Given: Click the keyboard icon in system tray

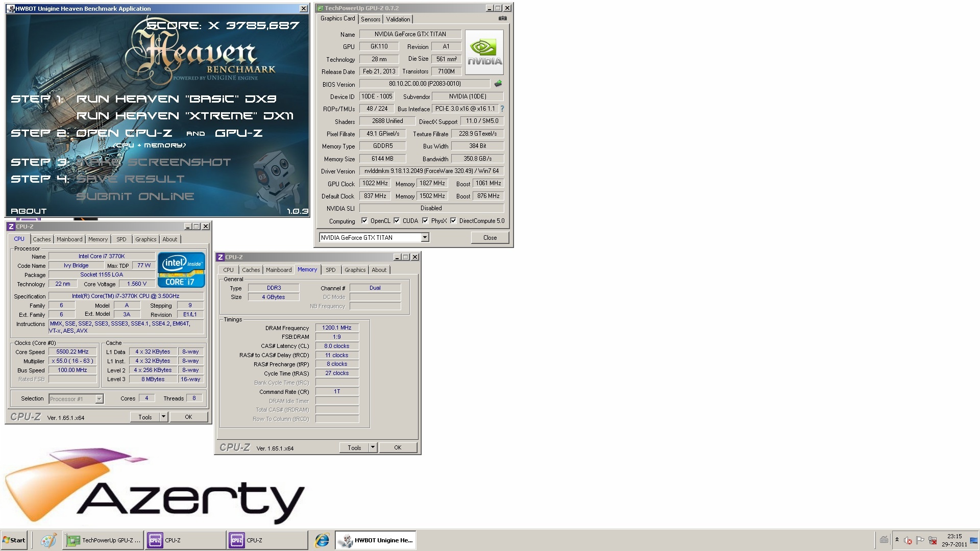Looking at the screenshot, I should pyautogui.click(x=884, y=540).
